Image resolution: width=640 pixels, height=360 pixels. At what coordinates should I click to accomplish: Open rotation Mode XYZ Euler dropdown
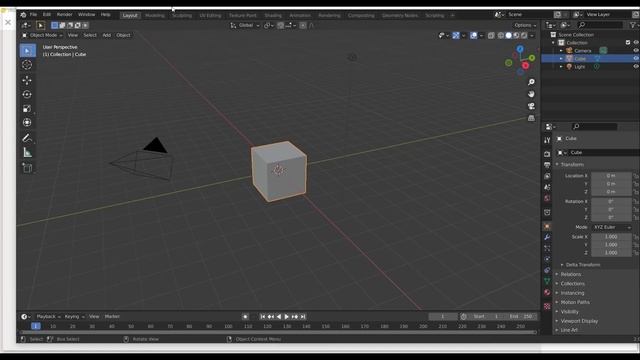[x=611, y=227]
